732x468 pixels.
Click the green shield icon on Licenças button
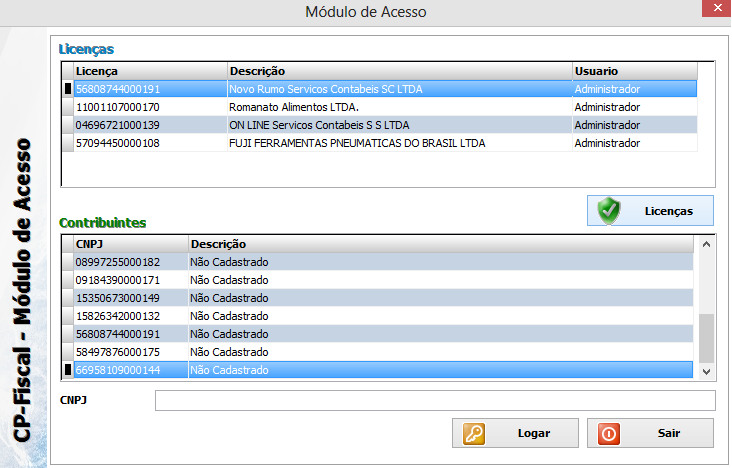[x=609, y=211]
